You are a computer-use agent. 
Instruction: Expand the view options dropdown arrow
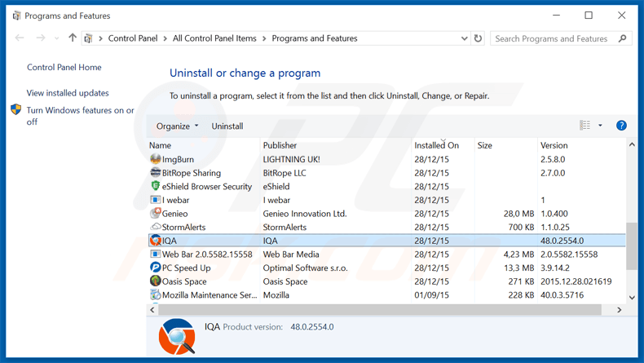point(600,126)
